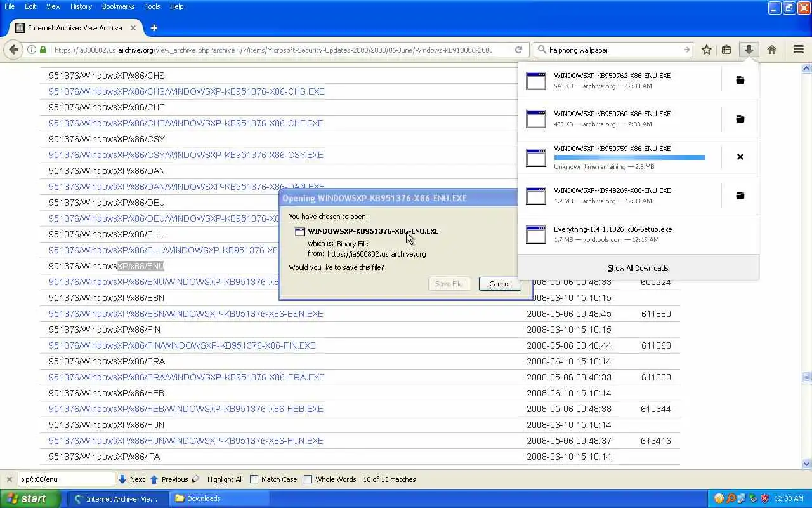Click the 951376/WindowsXP/x86/DAN row text
Screen dimensions: 812x508
pyautogui.click(x=107, y=171)
